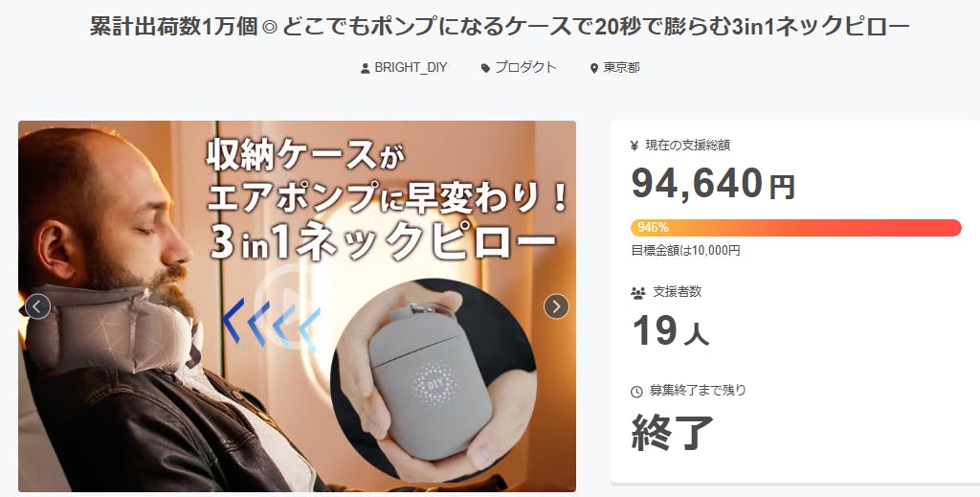Open the プロダクト category link
980x497 pixels.
[x=525, y=68]
